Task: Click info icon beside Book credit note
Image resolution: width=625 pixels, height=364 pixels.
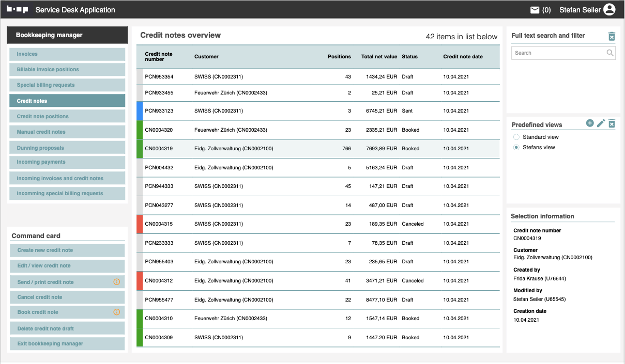Action: 116,312
